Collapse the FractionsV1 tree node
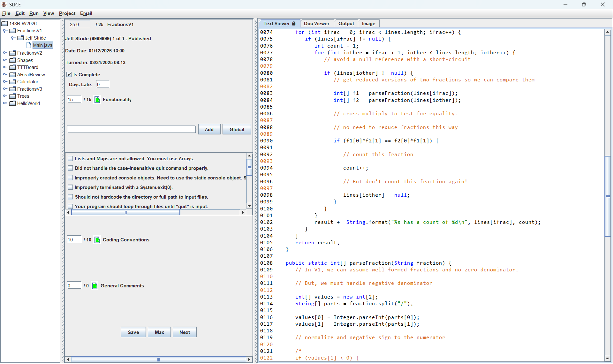Screen dimensions: 613x364 (5, 31)
